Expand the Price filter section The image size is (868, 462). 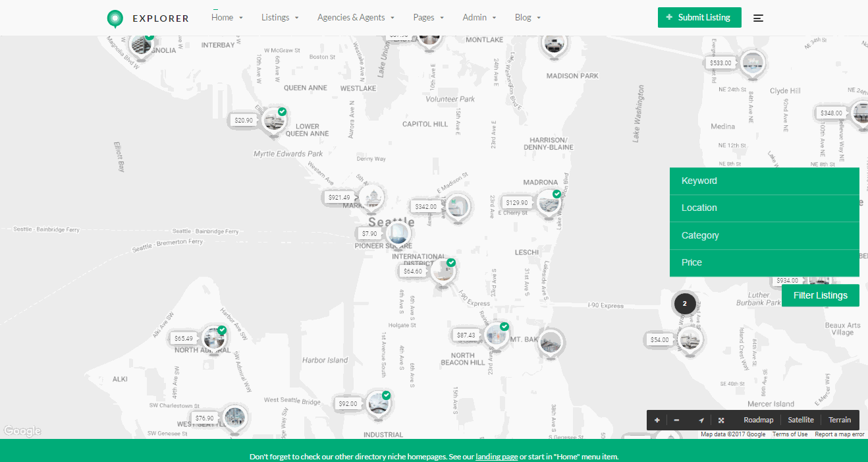pyautogui.click(x=765, y=262)
